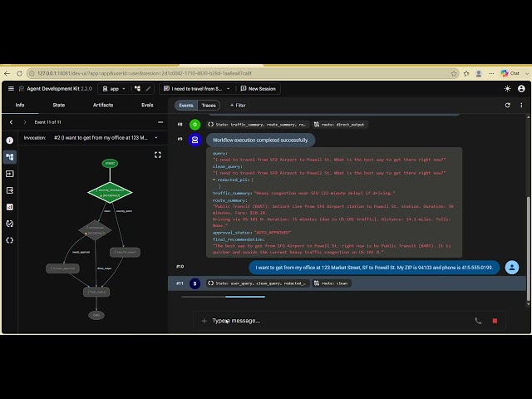The width and height of the screenshot is (532, 399).
Task: Open the Copilot Chat button
Action: tap(510, 73)
